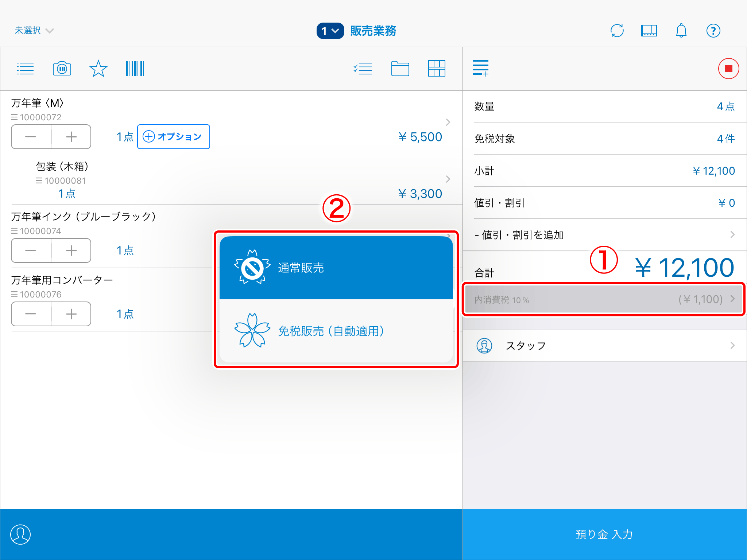747x560 pixels.
Task: Tap the barcode input icon
Action: (x=135, y=69)
